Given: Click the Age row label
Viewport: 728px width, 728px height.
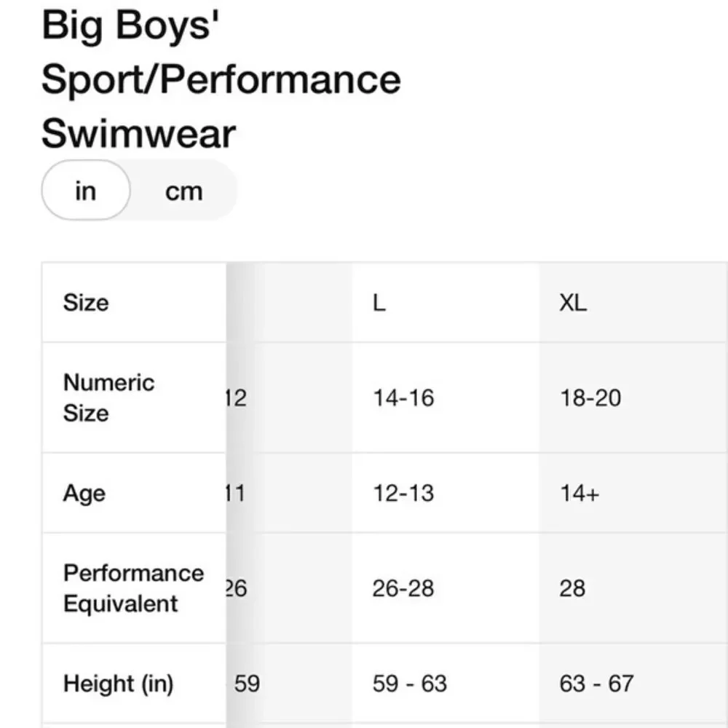Looking at the screenshot, I should [x=84, y=494].
